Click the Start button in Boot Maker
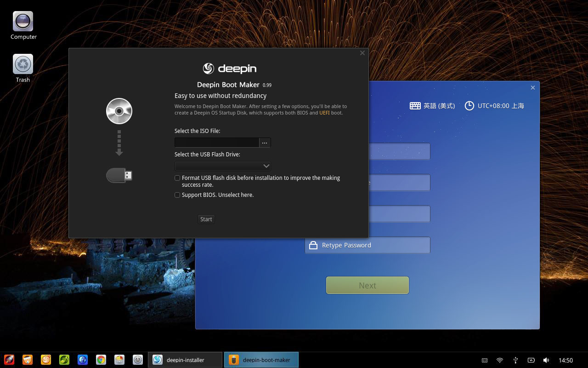This screenshot has width=588, height=368. click(206, 219)
